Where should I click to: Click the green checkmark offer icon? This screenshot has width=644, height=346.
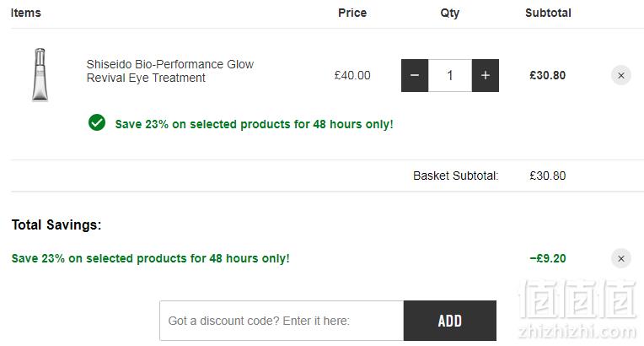pyautogui.click(x=97, y=122)
